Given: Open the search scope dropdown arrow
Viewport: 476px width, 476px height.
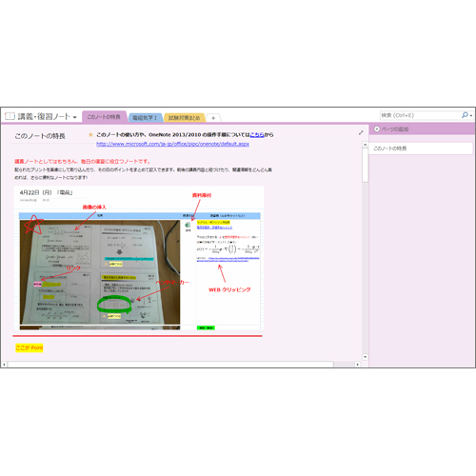Looking at the screenshot, I should pyautogui.click(x=471, y=115).
